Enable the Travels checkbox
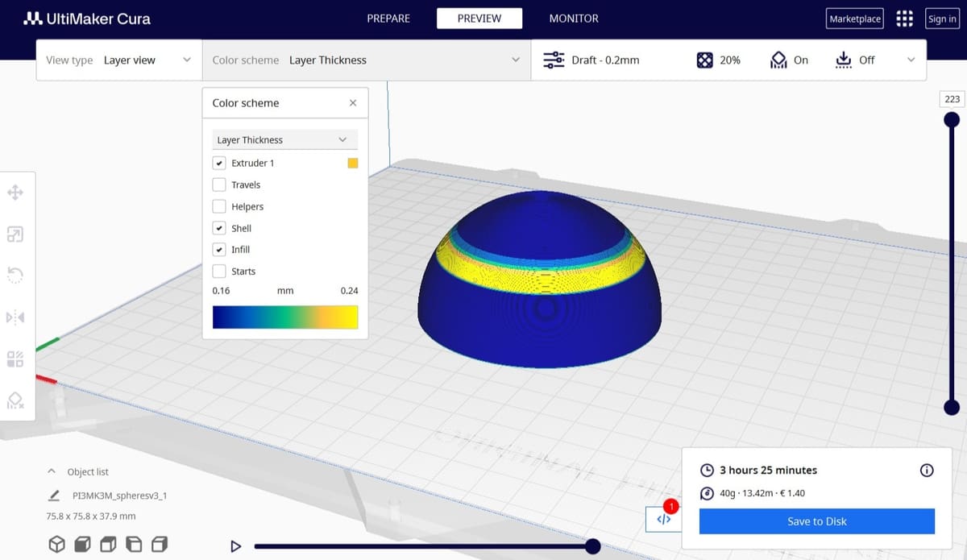 pos(219,185)
